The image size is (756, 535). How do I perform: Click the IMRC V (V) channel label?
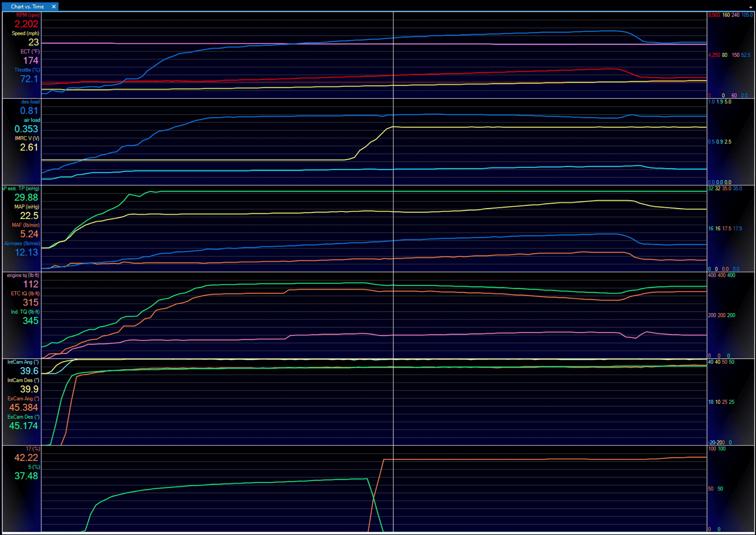pos(27,138)
